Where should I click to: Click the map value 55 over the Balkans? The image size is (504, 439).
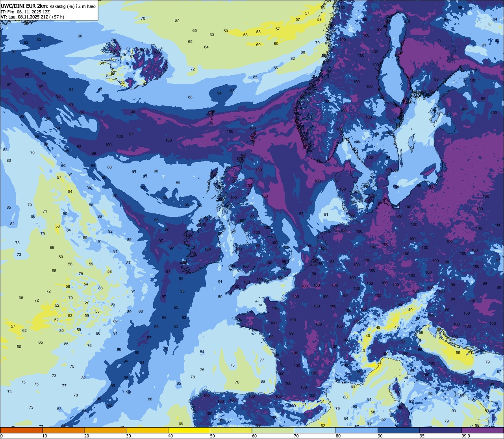coord(458,353)
